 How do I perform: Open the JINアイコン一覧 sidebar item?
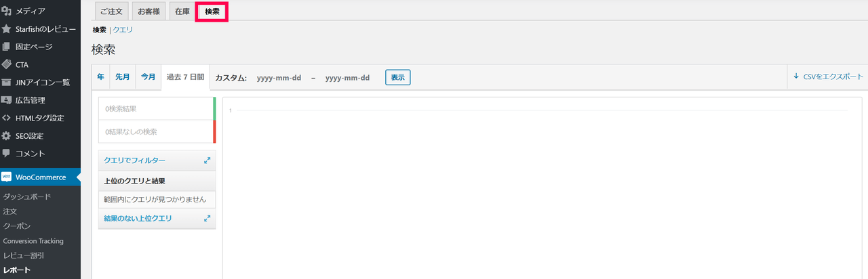tap(40, 82)
